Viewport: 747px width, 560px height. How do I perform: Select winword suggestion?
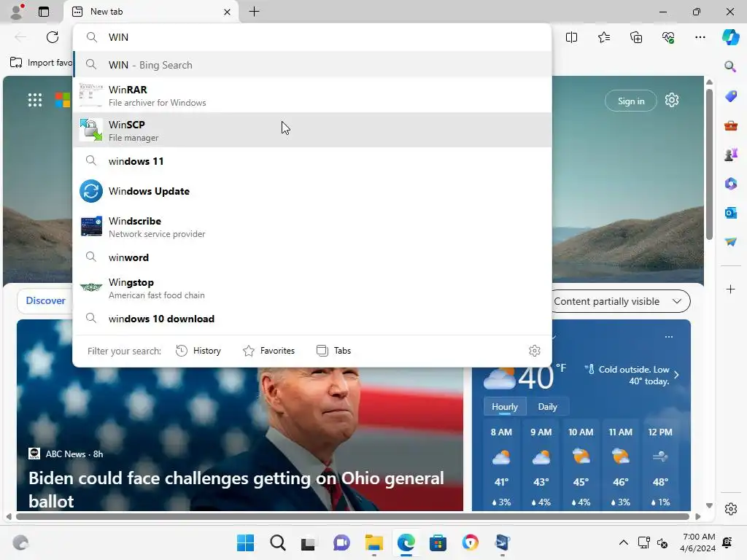coord(312,257)
